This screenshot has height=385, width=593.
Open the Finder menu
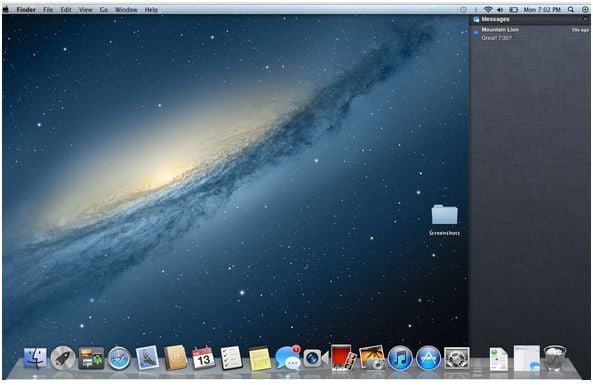tap(26, 10)
